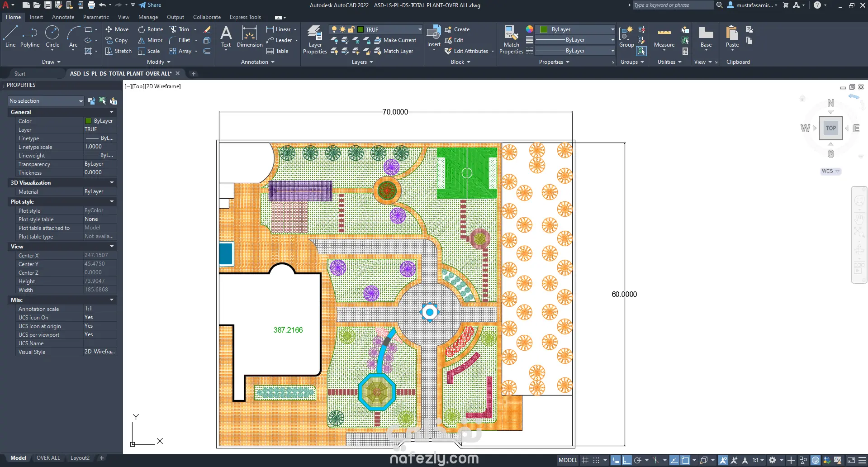Image resolution: width=868 pixels, height=467 pixels.
Task: Toggle ortho mode in status bar
Action: tap(626, 460)
